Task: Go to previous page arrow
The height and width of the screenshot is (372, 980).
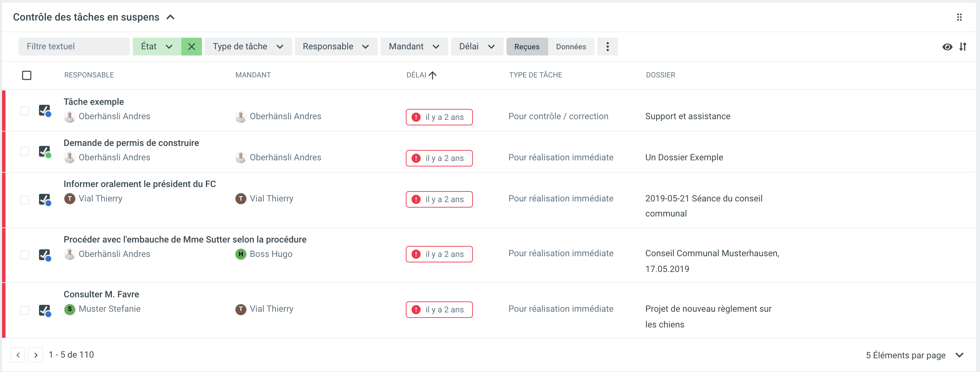Action: point(18,355)
